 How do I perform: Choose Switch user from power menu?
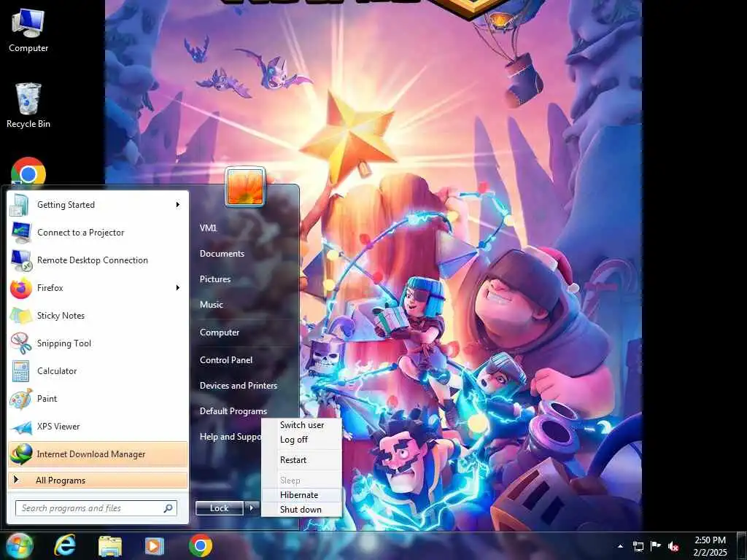point(301,425)
